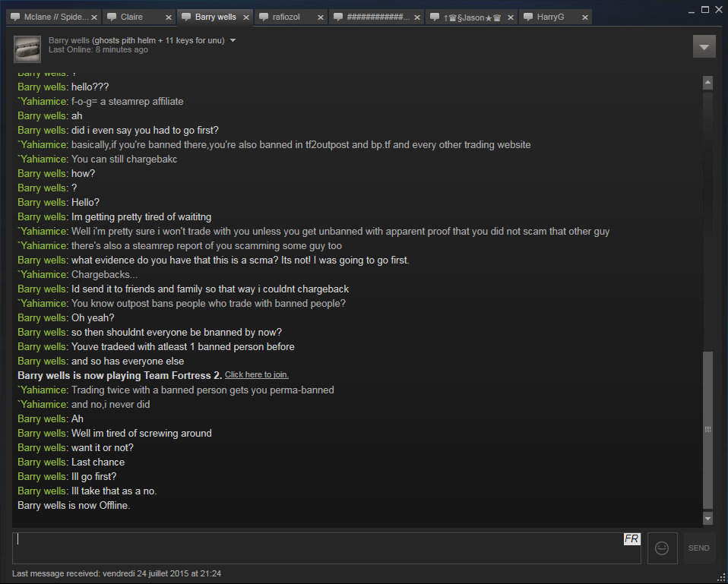Image resolution: width=728 pixels, height=584 pixels.
Task: Switch to the Claire chat tab
Action: tap(132, 17)
